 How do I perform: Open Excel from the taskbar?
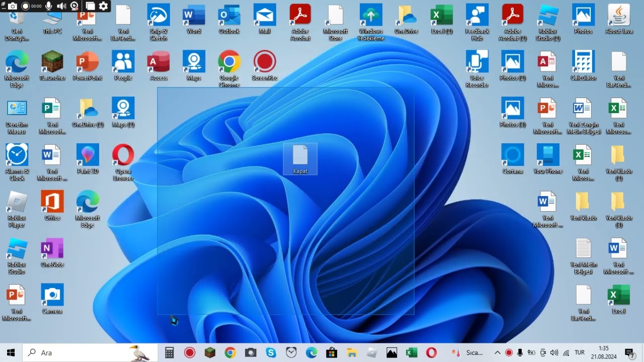[412, 353]
